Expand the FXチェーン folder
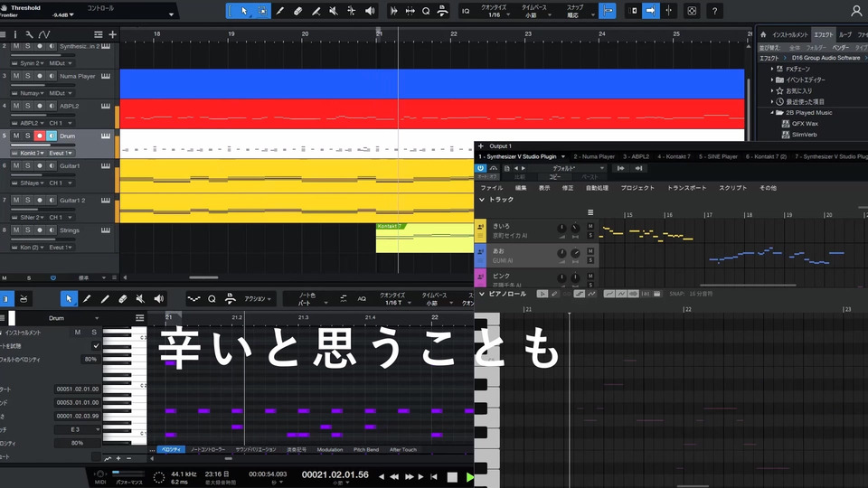This screenshot has width=868, height=488. pyautogui.click(x=772, y=69)
